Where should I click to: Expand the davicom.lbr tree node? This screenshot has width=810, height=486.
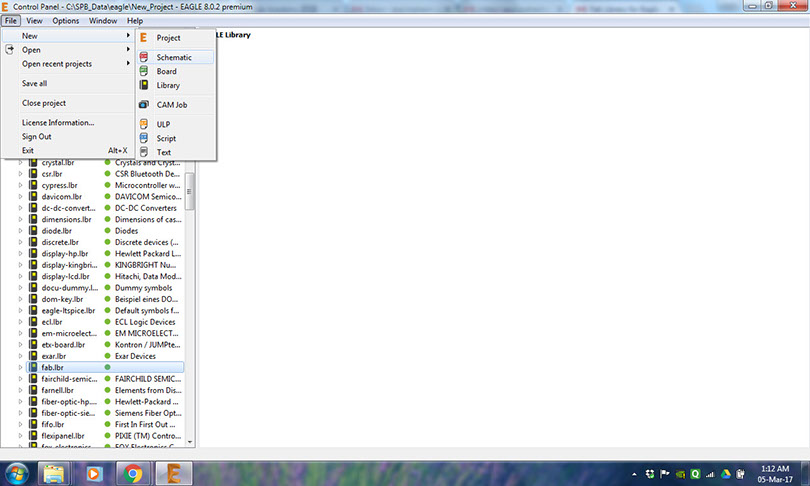[x=21, y=197]
